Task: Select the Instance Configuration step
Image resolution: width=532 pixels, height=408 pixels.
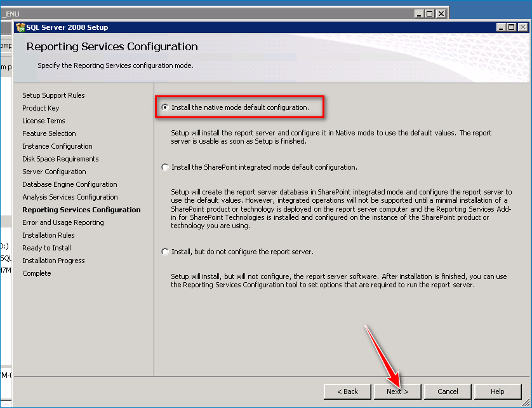Action: point(57,146)
